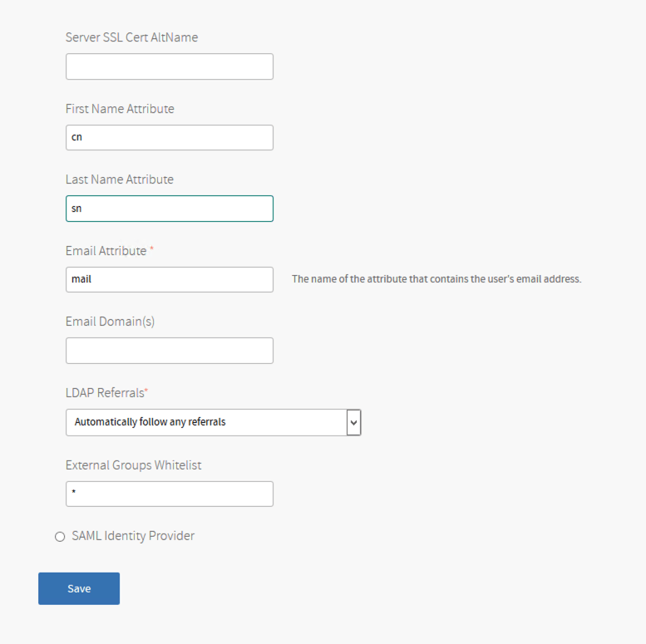Image resolution: width=646 pixels, height=644 pixels.
Task: Open the LDAP Referrals dropdown
Action: click(206, 422)
